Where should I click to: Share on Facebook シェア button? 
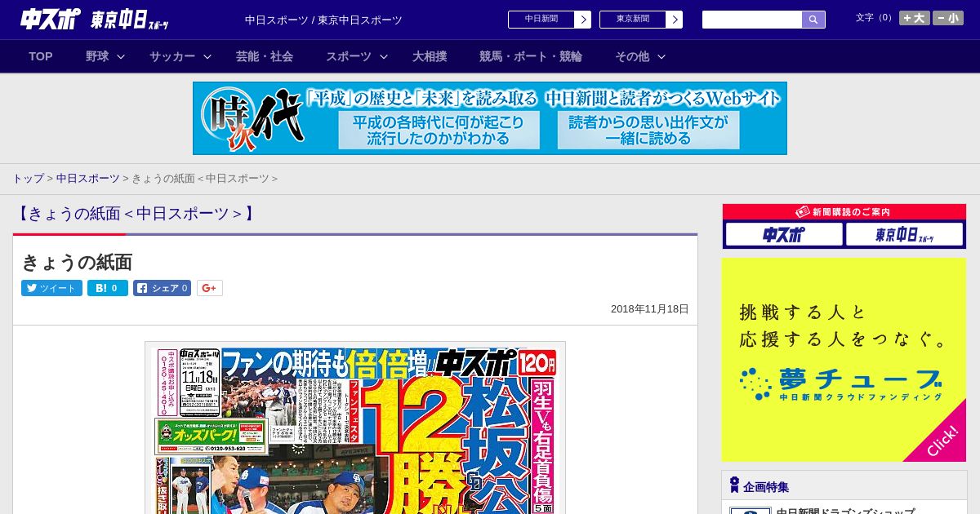pyautogui.click(x=162, y=288)
